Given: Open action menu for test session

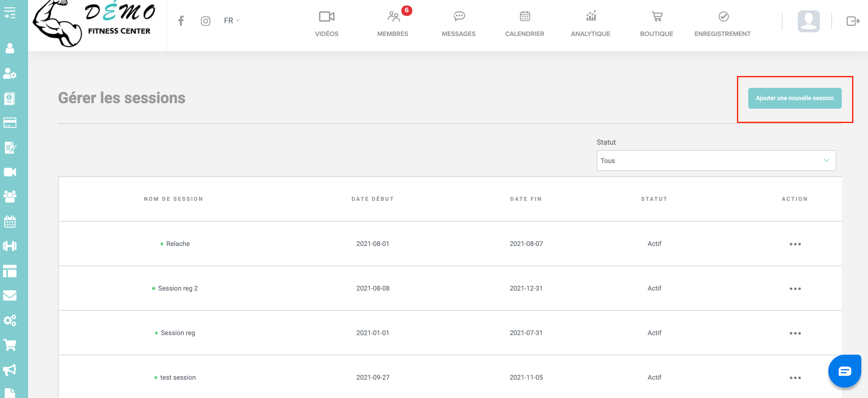Looking at the screenshot, I should click(x=795, y=378).
